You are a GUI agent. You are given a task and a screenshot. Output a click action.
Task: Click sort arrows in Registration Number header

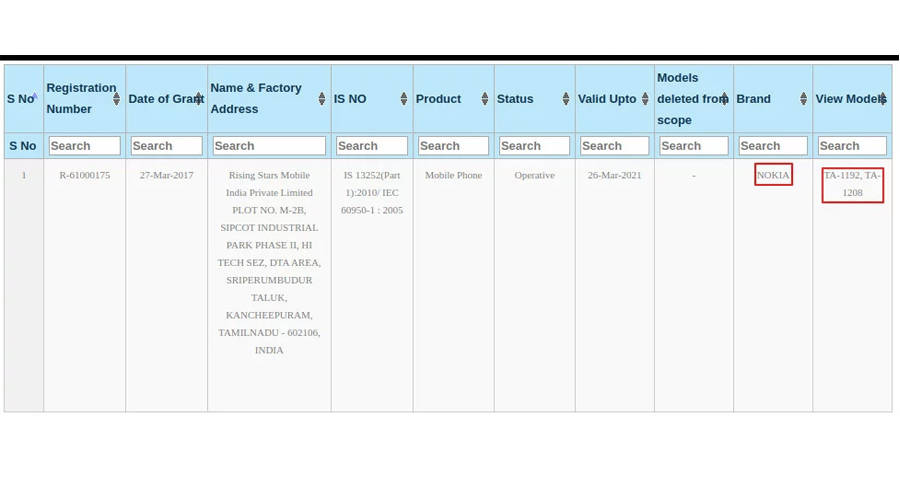(116, 99)
